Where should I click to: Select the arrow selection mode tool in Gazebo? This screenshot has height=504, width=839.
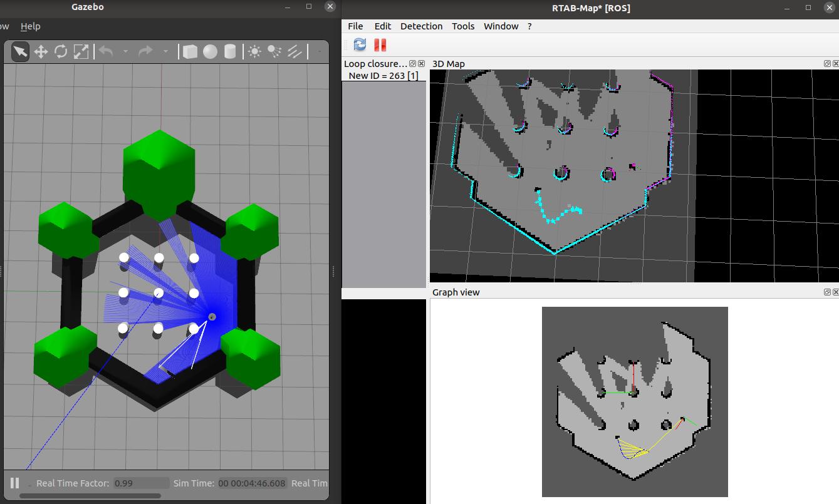[x=20, y=51]
